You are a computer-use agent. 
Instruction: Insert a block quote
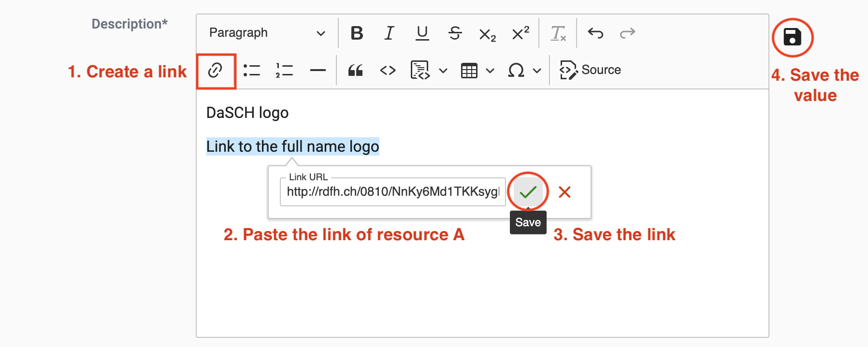tap(355, 71)
